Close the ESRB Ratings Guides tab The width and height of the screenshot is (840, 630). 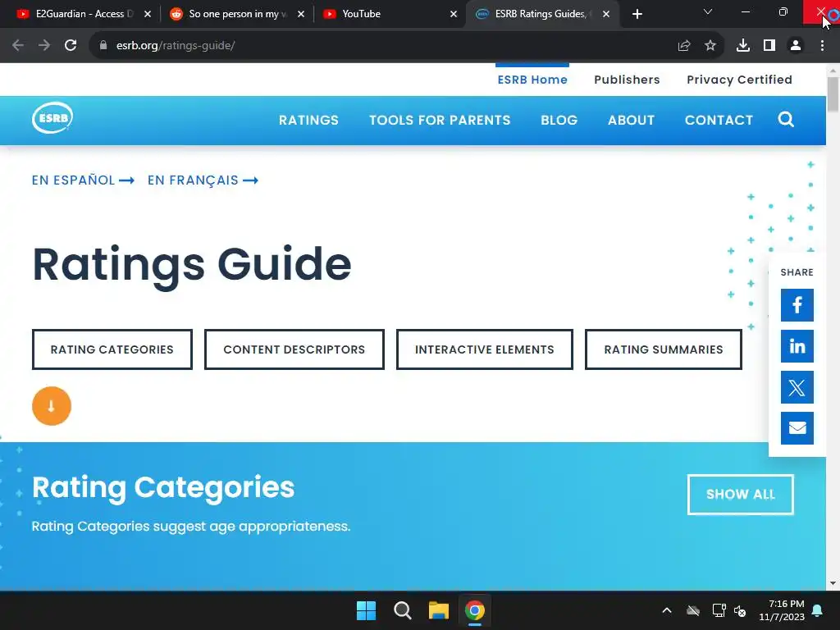(x=606, y=14)
